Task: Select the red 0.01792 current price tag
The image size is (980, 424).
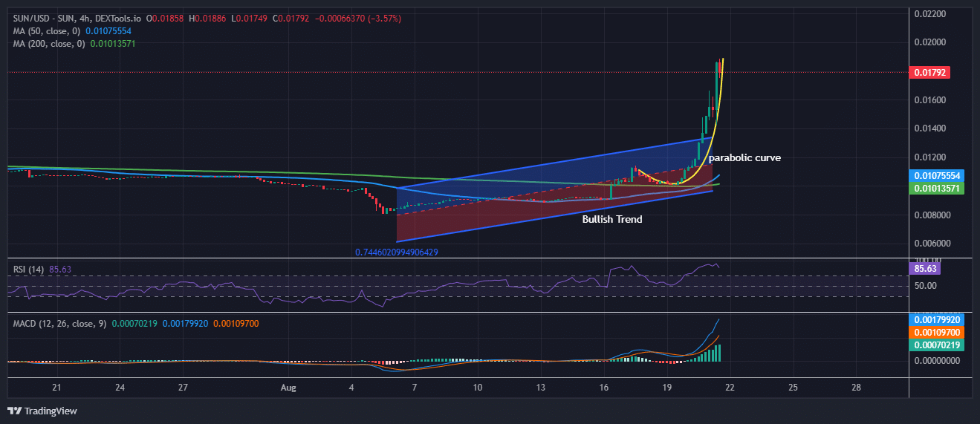Action: coord(929,73)
